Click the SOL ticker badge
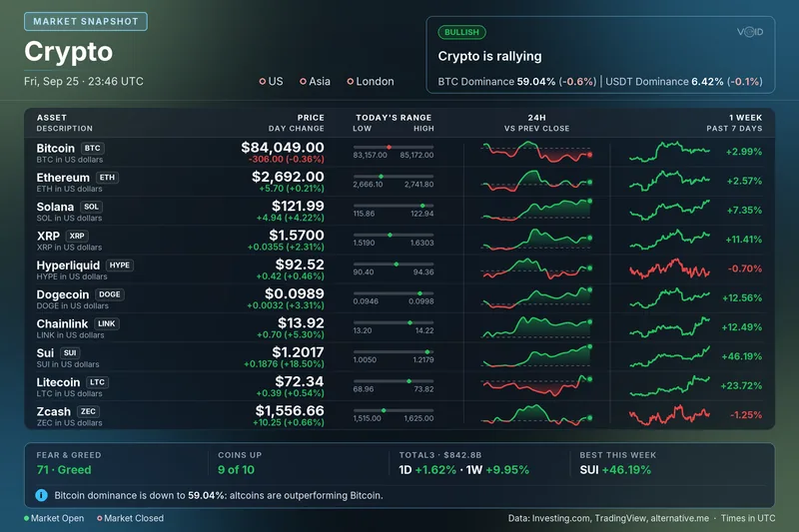The image size is (799, 532). coord(91,207)
